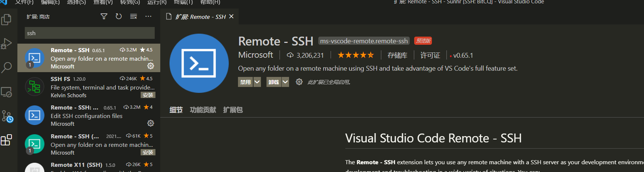Open Run and Debug view
This screenshot has width=644, height=172.
pyautogui.click(x=6, y=44)
